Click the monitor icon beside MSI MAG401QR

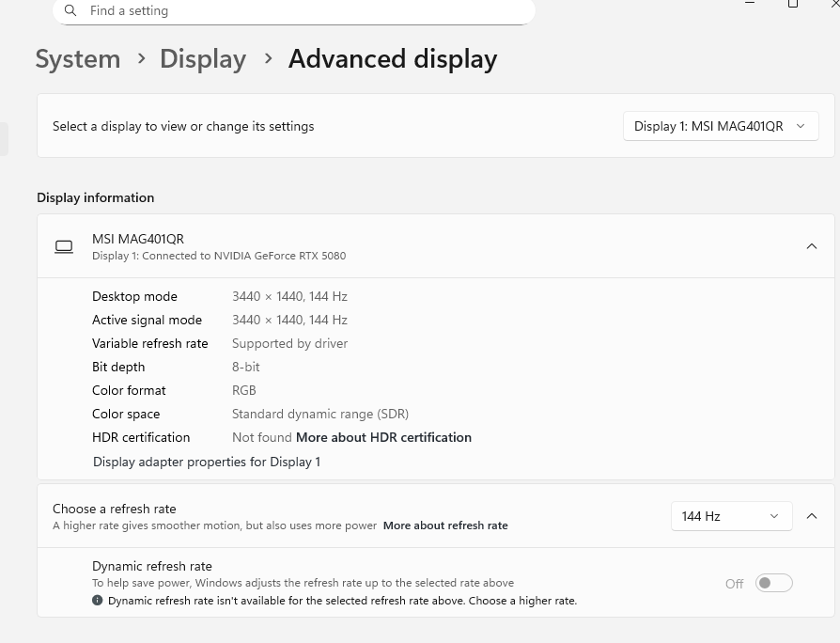coord(64,246)
